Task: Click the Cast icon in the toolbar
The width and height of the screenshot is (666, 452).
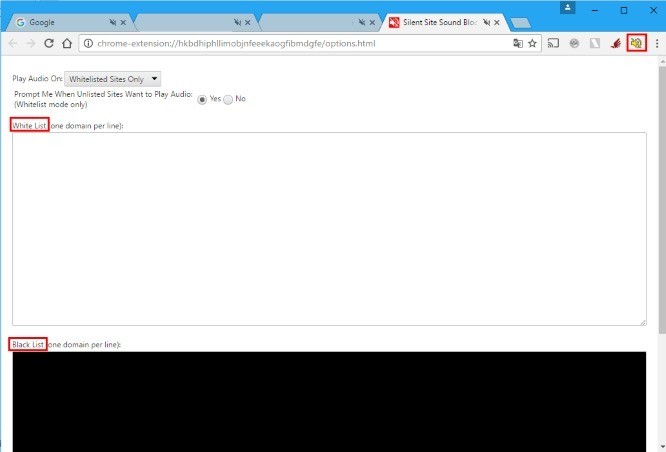Action: [553, 43]
